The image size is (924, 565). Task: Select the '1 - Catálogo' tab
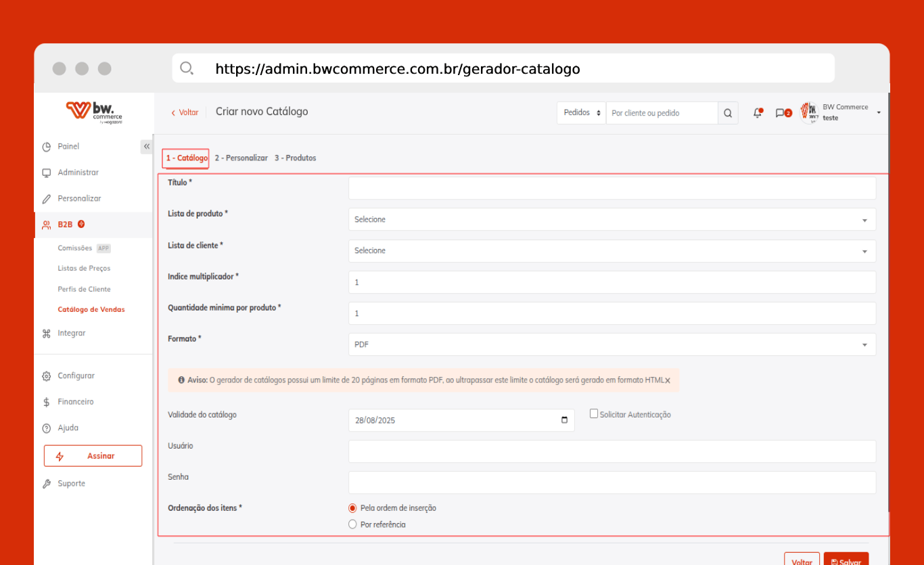(x=187, y=158)
